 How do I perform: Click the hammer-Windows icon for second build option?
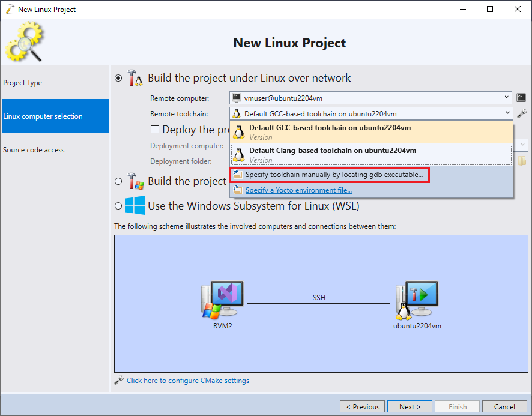coord(135,181)
